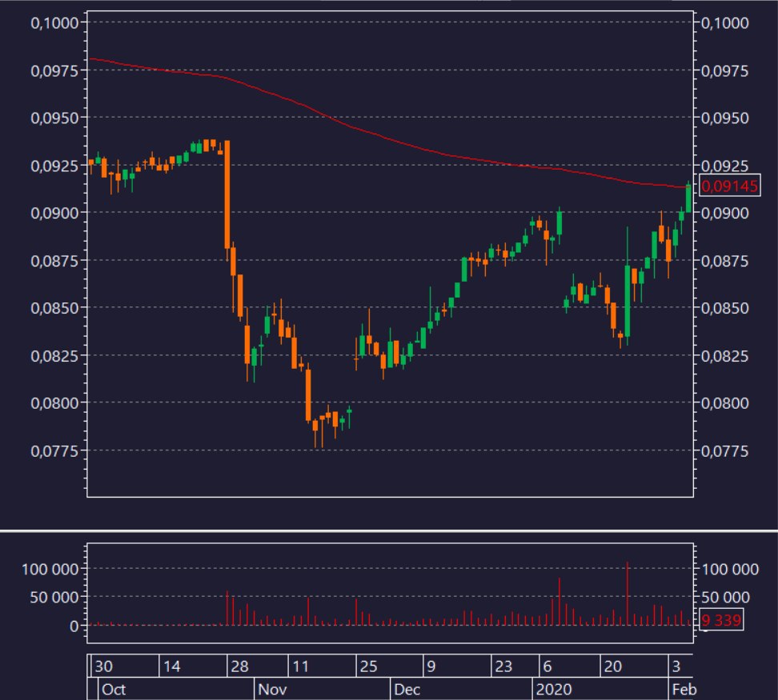The height and width of the screenshot is (700, 778).
Task: Click 0,0975 on the right price axis
Action: point(724,71)
